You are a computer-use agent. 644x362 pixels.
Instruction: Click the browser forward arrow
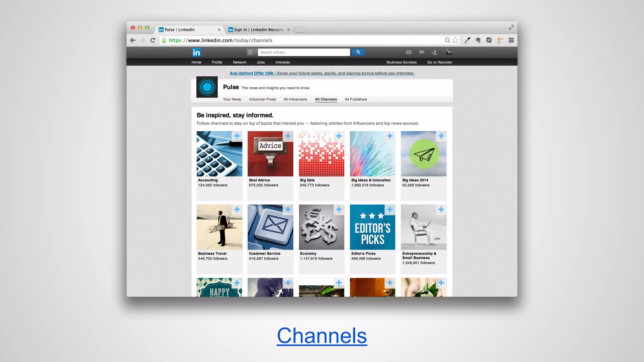click(142, 40)
